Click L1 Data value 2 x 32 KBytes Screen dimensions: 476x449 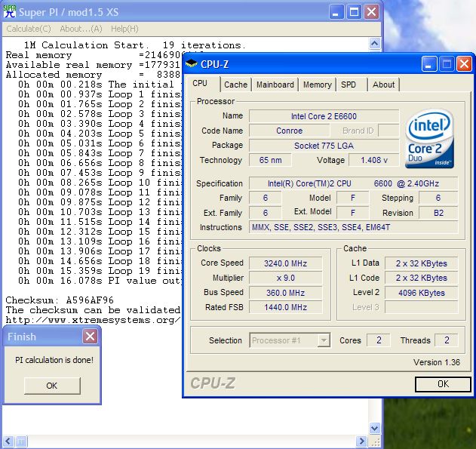[421, 263]
